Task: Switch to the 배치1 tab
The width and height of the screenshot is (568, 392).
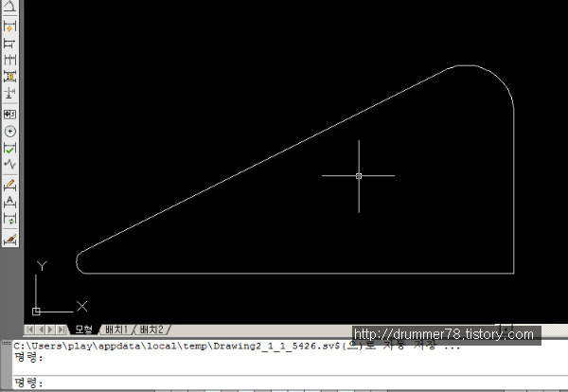Action: tap(116, 330)
